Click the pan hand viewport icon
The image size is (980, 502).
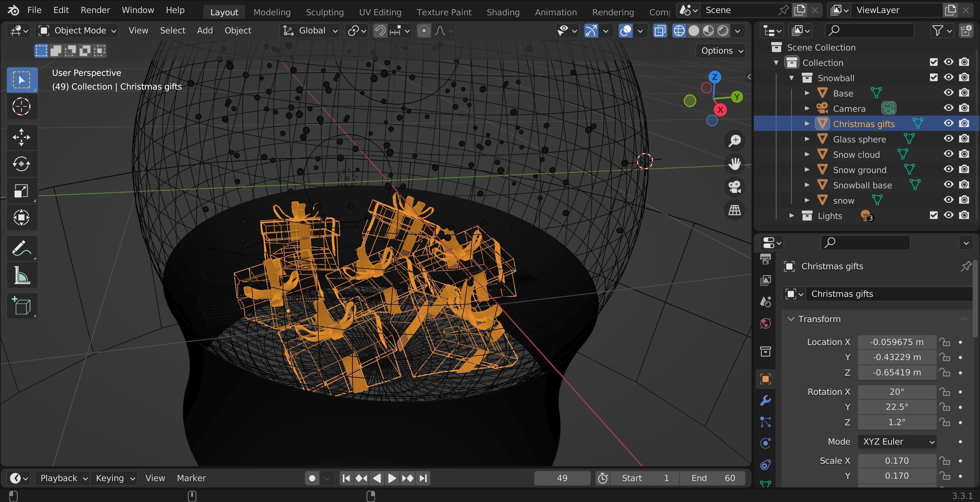(735, 164)
